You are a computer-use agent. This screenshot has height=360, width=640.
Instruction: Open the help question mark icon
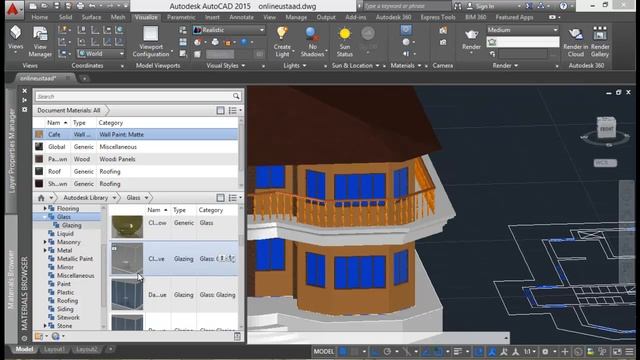(563, 6)
